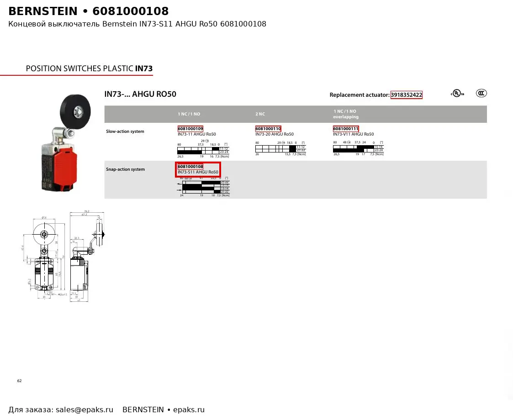The image size is (513, 420).
Task: Click the BERNSTEIN • 6081000108 page title
Action: [88, 11]
